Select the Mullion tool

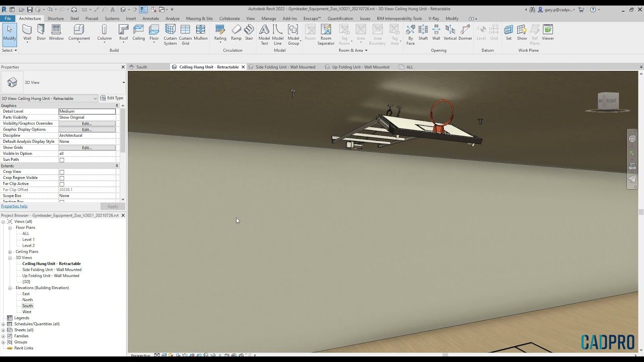coord(201,33)
